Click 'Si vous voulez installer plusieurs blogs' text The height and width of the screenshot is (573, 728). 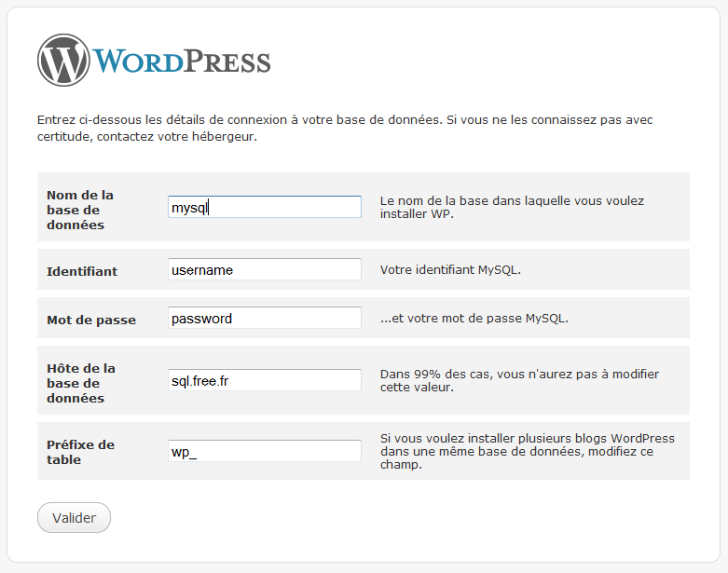(x=527, y=451)
